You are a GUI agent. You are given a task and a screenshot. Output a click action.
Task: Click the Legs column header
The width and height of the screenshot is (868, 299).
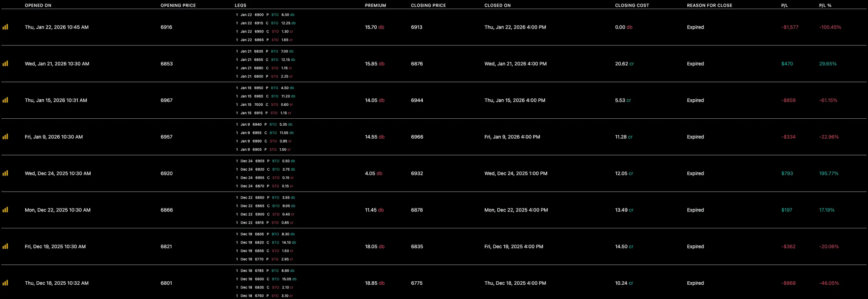[240, 6]
